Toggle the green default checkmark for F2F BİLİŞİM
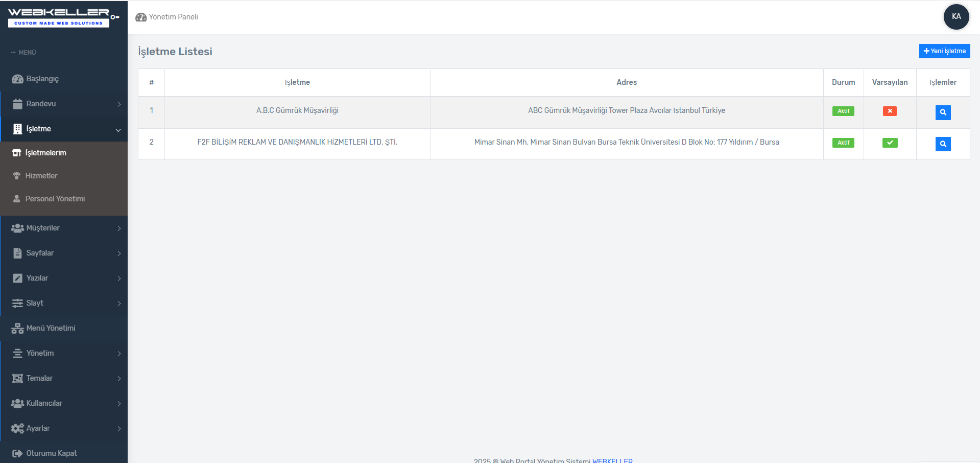Viewport: 980px width, 463px height. (x=890, y=143)
